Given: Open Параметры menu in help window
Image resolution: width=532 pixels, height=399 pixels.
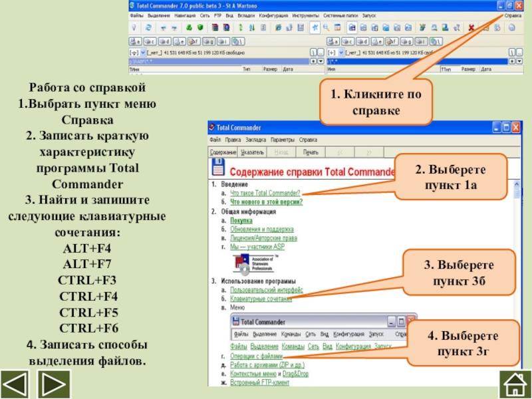Looking at the screenshot, I should [x=282, y=140].
